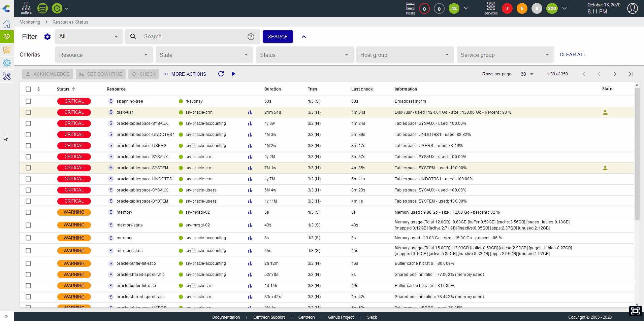644x321 pixels.
Task: Open the Rows per page dropdown
Action: 527,74
